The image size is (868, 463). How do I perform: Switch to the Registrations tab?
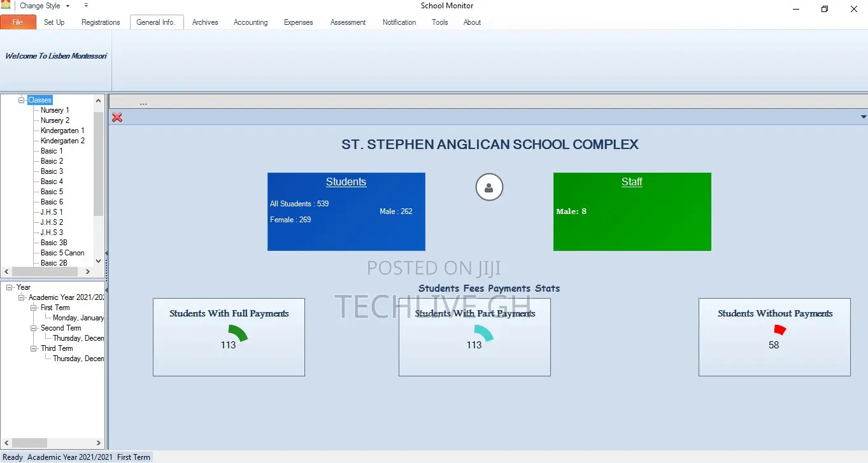[x=101, y=22]
